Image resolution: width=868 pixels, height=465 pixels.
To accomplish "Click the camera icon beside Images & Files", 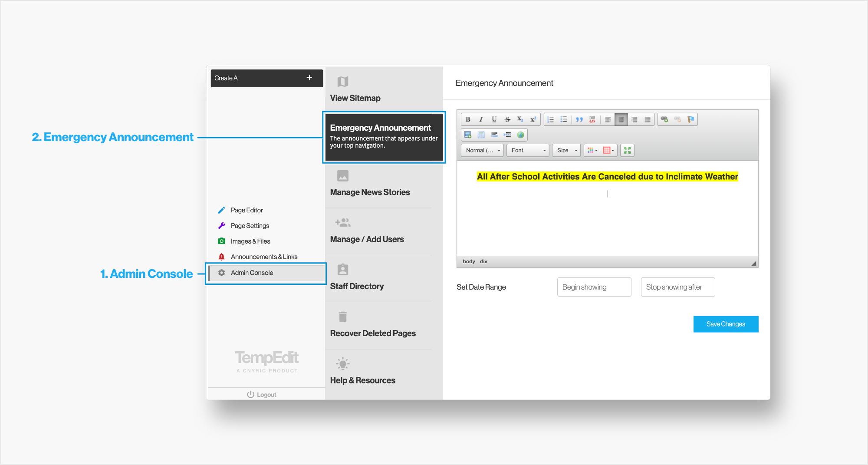I will click(221, 241).
